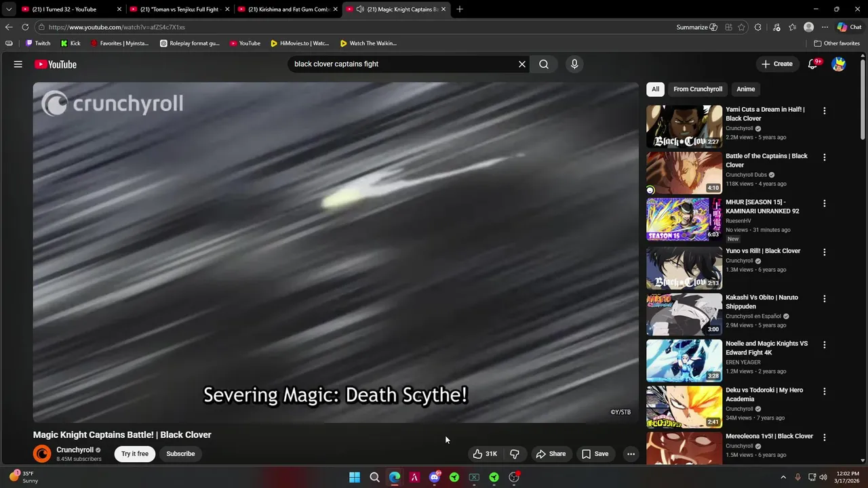Open the YouTube guide hamburger menu
This screenshot has width=868, height=488.
pos(18,64)
